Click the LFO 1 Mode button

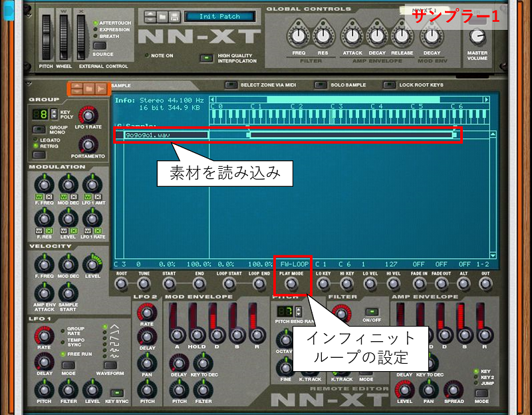coord(68,365)
